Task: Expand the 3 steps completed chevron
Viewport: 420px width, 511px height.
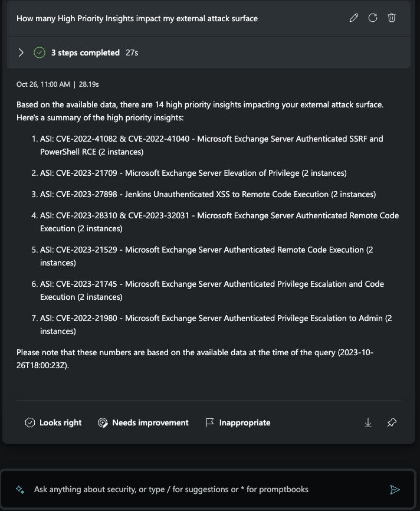Action: point(21,53)
